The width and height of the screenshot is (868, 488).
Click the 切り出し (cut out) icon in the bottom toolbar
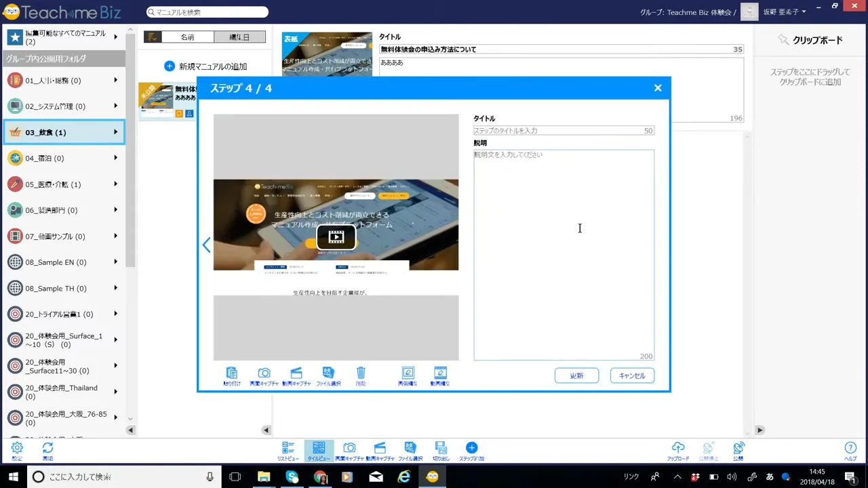pyautogui.click(x=441, y=451)
